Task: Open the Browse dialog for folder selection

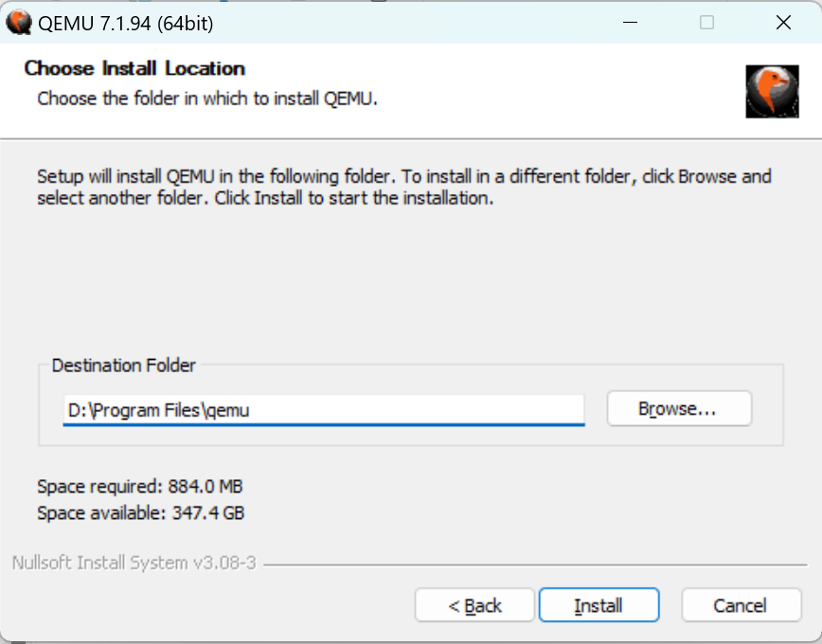Action: (678, 408)
